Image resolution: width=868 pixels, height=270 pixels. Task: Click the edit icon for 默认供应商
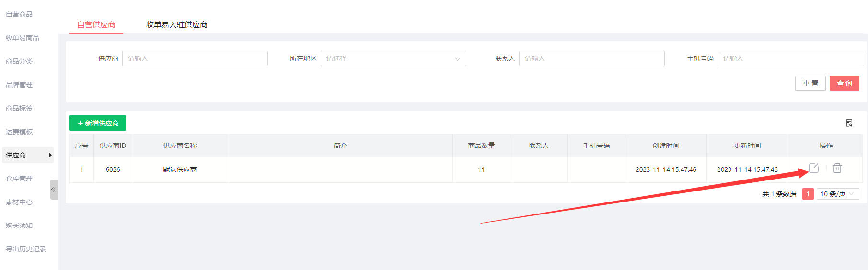813,168
